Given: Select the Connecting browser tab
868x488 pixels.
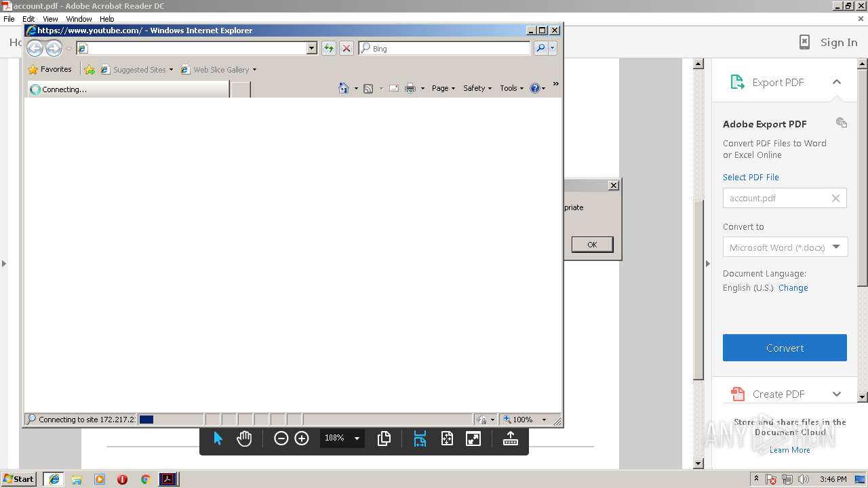Looking at the screenshot, I should click(128, 89).
